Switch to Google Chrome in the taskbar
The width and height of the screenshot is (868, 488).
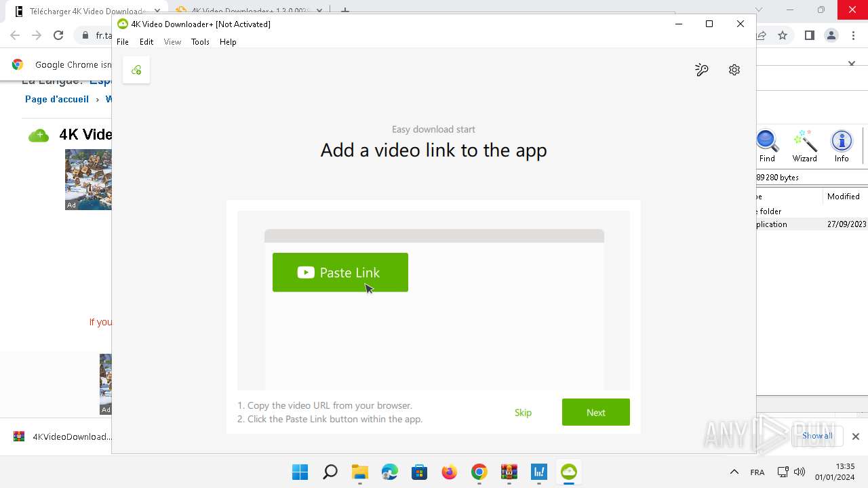coord(479,472)
